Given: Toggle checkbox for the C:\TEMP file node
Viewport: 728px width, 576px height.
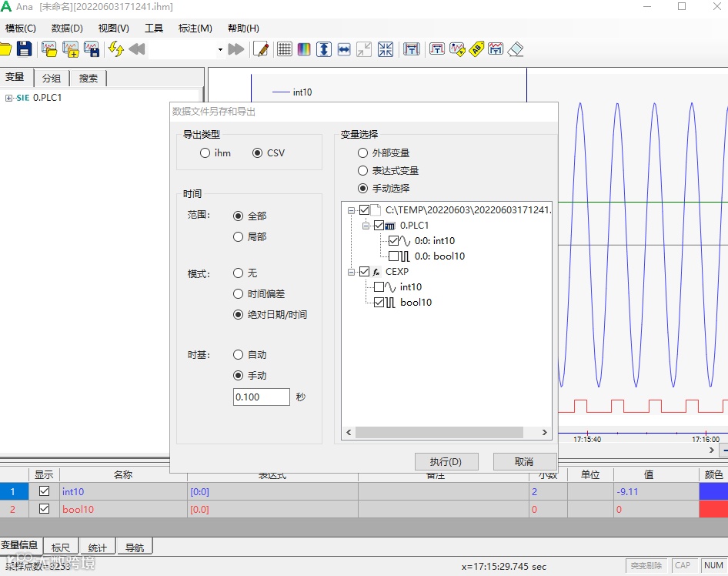Looking at the screenshot, I should (365, 210).
